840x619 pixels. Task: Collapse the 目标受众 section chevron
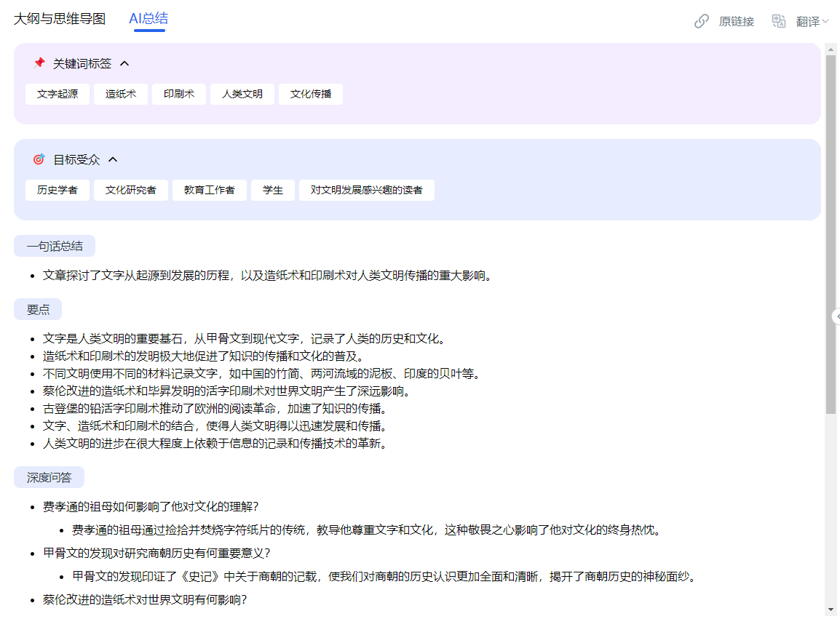click(113, 159)
